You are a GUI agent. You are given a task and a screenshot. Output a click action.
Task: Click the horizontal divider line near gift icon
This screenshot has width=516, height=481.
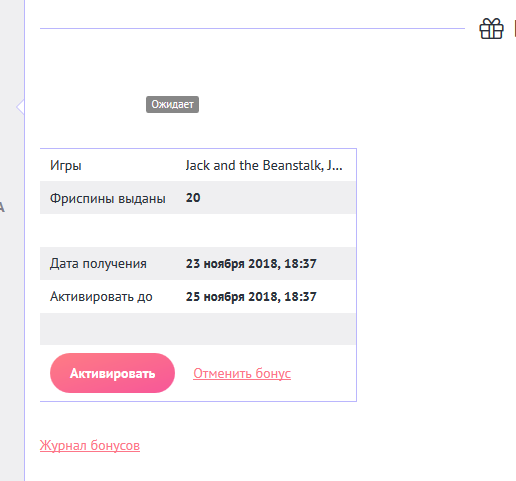coord(252,28)
